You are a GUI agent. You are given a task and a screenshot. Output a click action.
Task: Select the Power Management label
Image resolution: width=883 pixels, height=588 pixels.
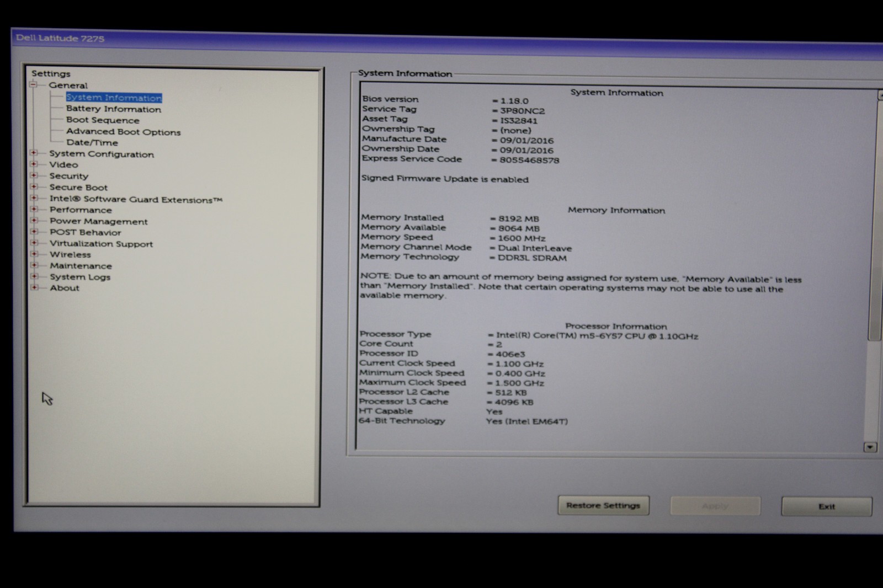coord(98,221)
